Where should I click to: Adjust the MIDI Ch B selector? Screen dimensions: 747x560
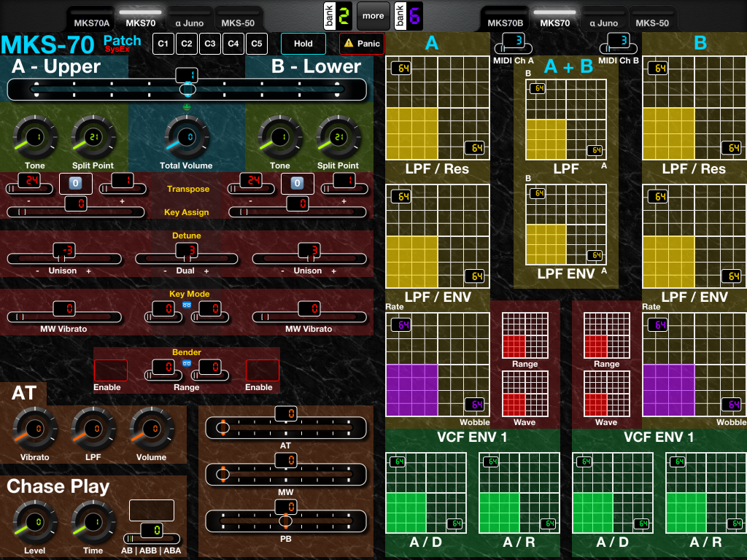[618, 48]
